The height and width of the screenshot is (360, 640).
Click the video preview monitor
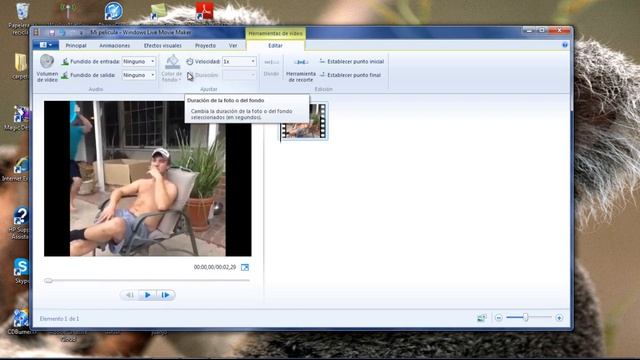(x=148, y=179)
